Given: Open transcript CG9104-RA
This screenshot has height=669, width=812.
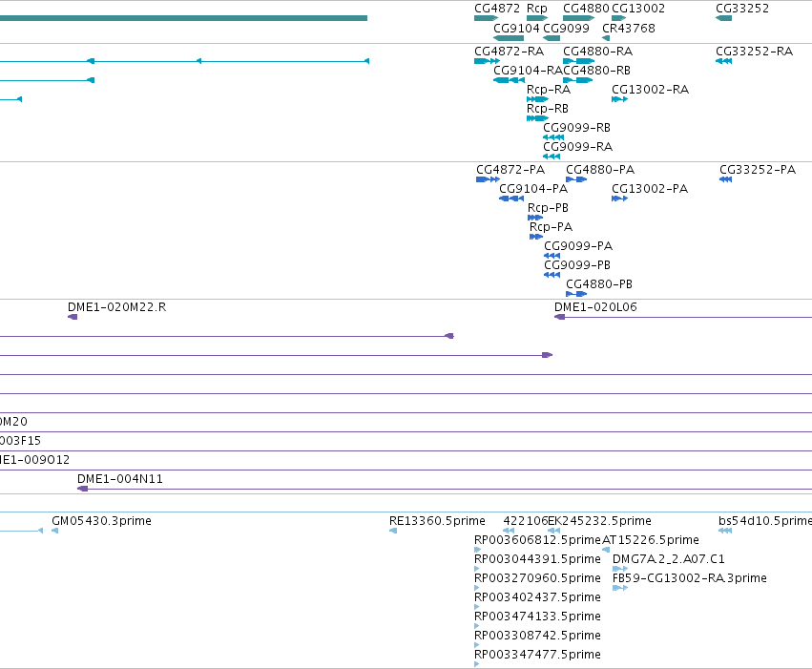Looking at the screenshot, I should click(x=528, y=71).
